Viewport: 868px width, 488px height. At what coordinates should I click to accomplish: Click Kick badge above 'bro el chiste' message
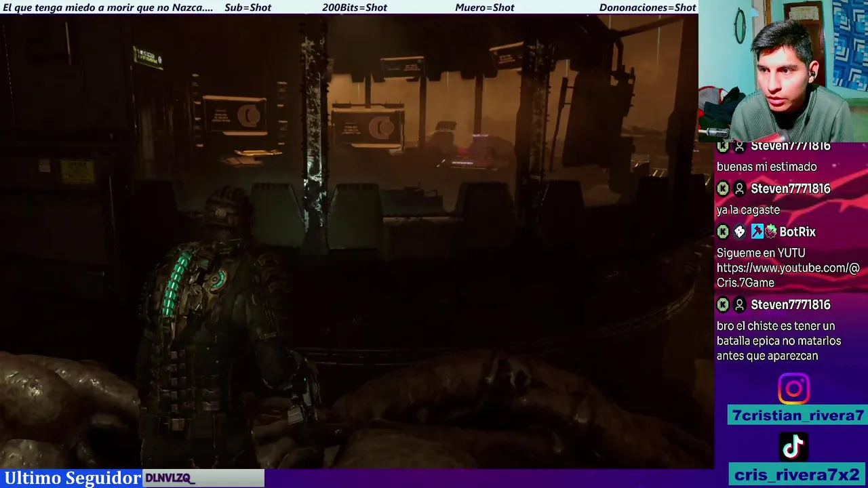tap(723, 305)
